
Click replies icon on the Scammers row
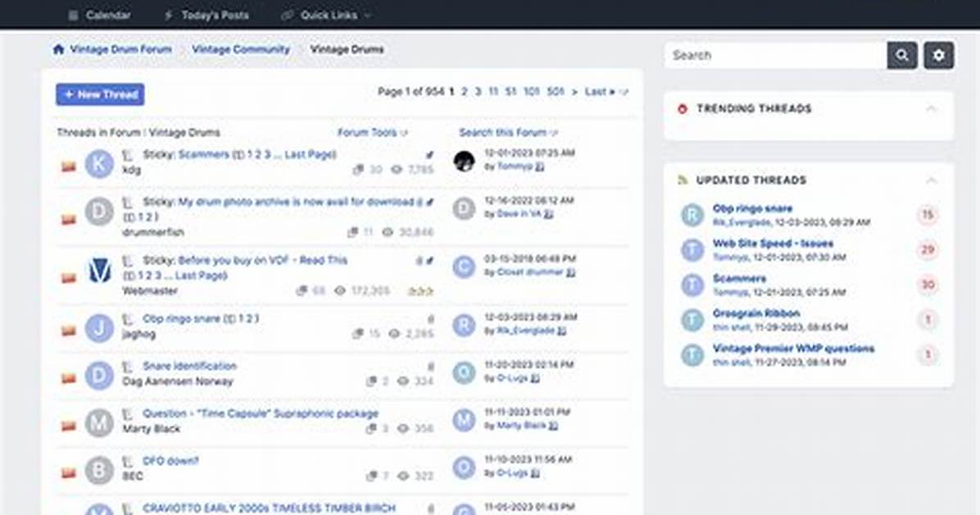(358, 170)
